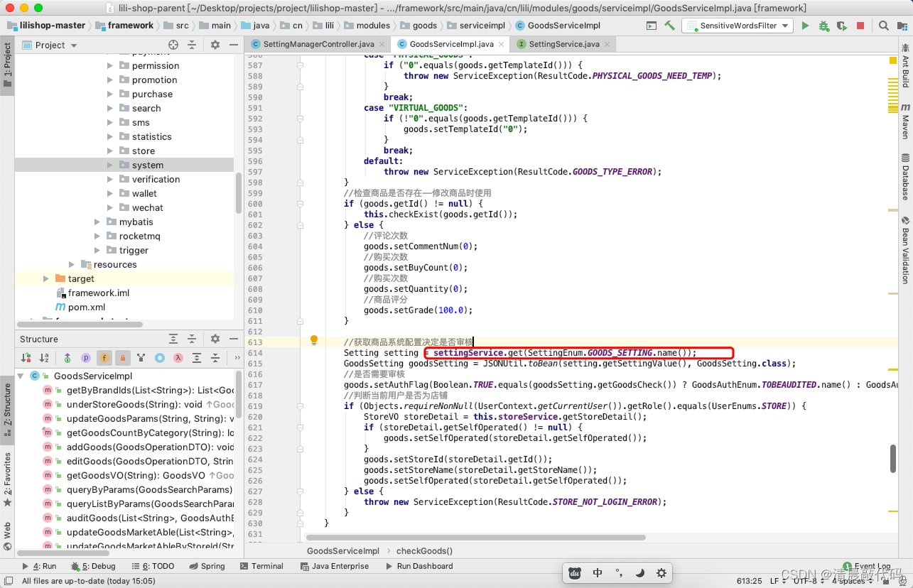Open the Terminal tool tab
This screenshot has width=913, height=588.
tap(260, 566)
